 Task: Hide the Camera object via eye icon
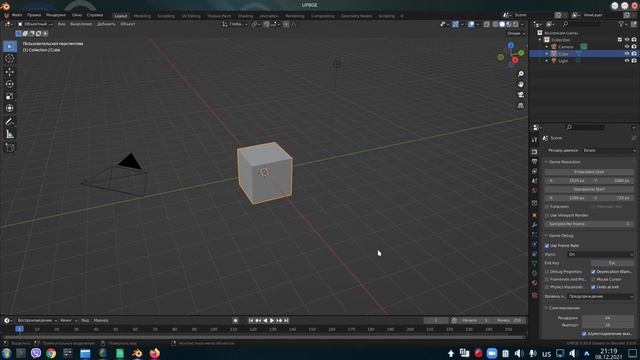[627, 47]
